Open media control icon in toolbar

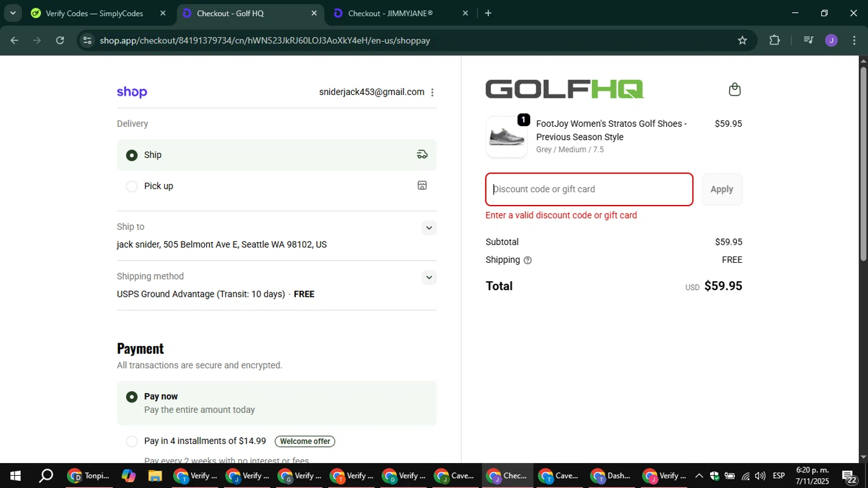click(808, 41)
